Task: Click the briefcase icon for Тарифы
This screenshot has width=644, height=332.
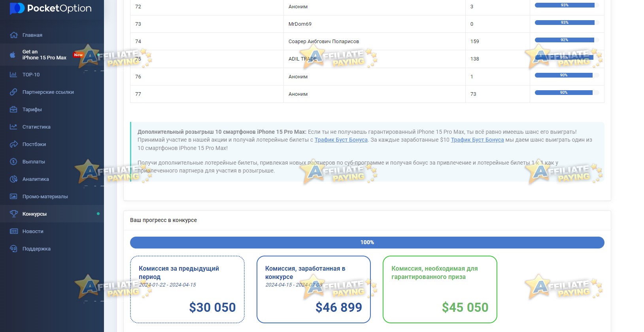Action: [13, 109]
